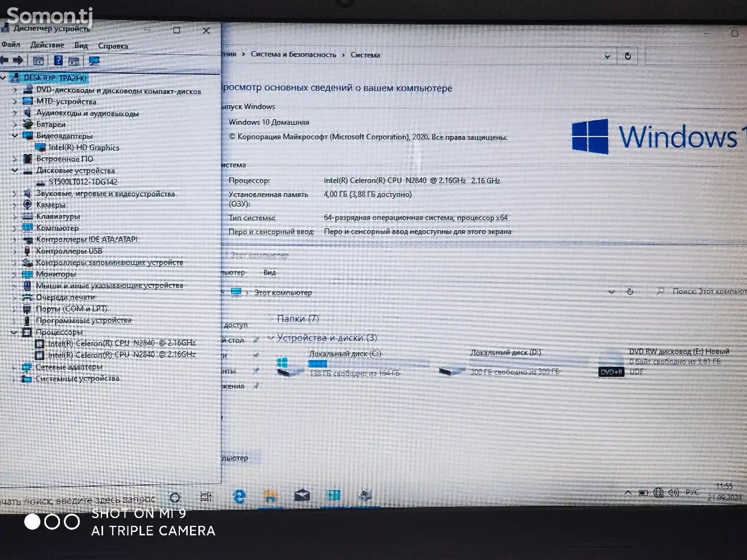The image size is (747, 560).
Task: Open the Действие menu
Action: pyautogui.click(x=47, y=45)
